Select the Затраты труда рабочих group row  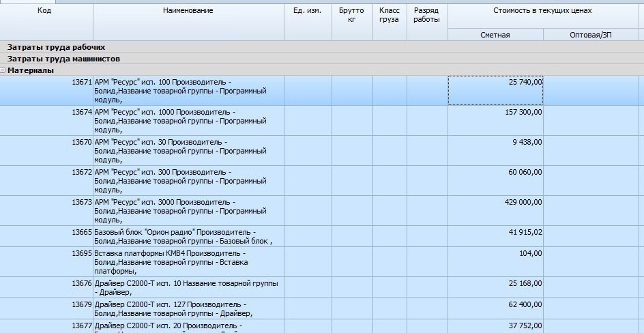(x=322, y=47)
